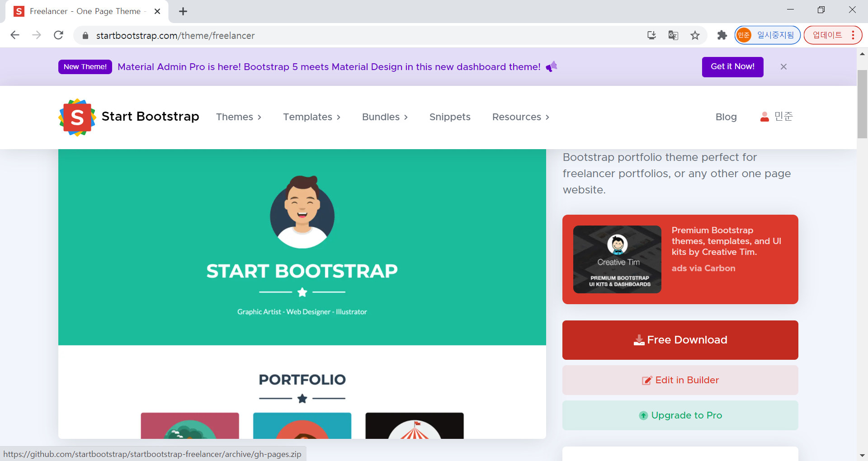Select the Freelancer - One Page Theme tab
The image size is (868, 461).
pos(86,11)
